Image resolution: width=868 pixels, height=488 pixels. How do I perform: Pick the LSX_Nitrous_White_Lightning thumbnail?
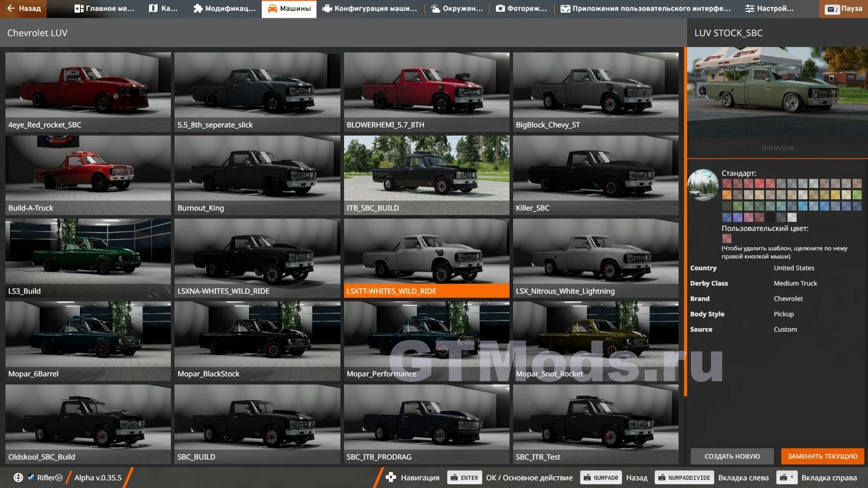(595, 258)
